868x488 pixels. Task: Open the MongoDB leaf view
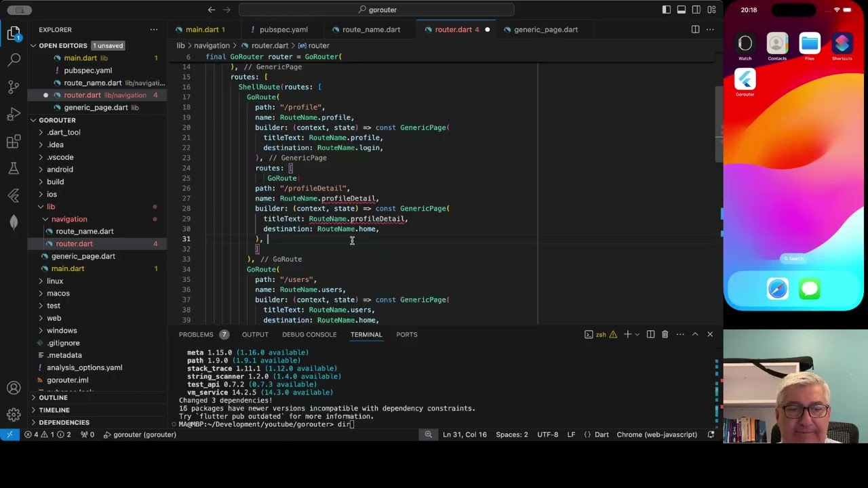(14, 222)
